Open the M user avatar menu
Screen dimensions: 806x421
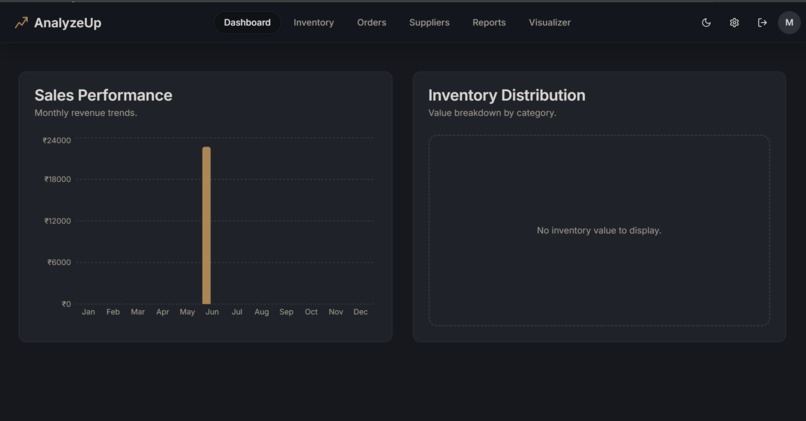click(x=789, y=23)
